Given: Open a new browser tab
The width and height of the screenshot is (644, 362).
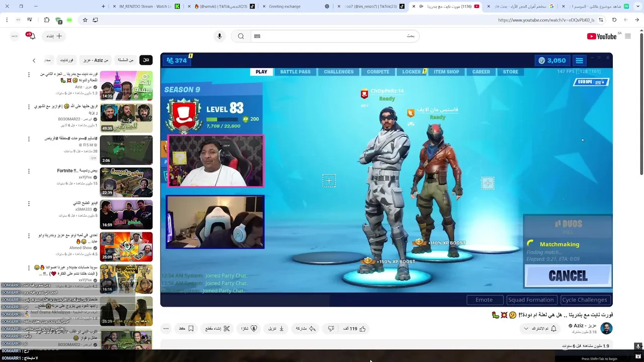Looking at the screenshot, I should [103, 7].
